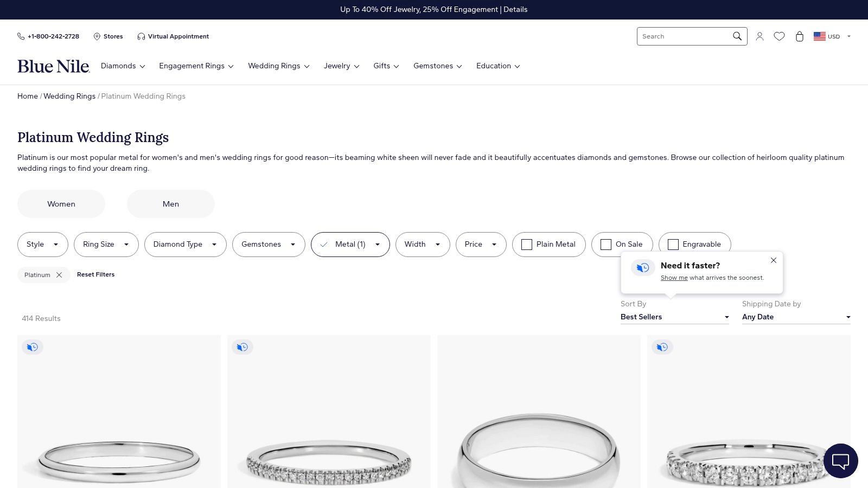868x488 pixels.
Task: Click the Blue Nile logo
Action: click(53, 66)
